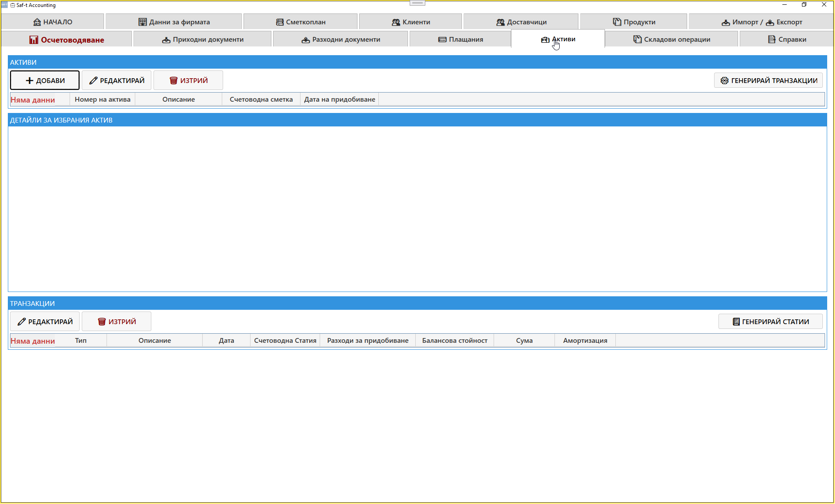The height and width of the screenshot is (504, 835).
Task: Click the Разходи за придобиване header
Action: (x=368, y=341)
